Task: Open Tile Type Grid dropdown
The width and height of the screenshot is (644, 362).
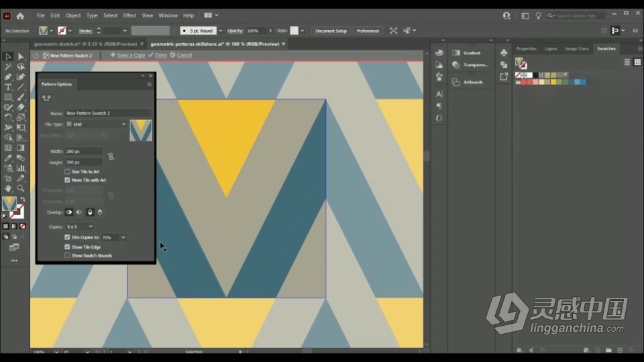Action: point(96,124)
